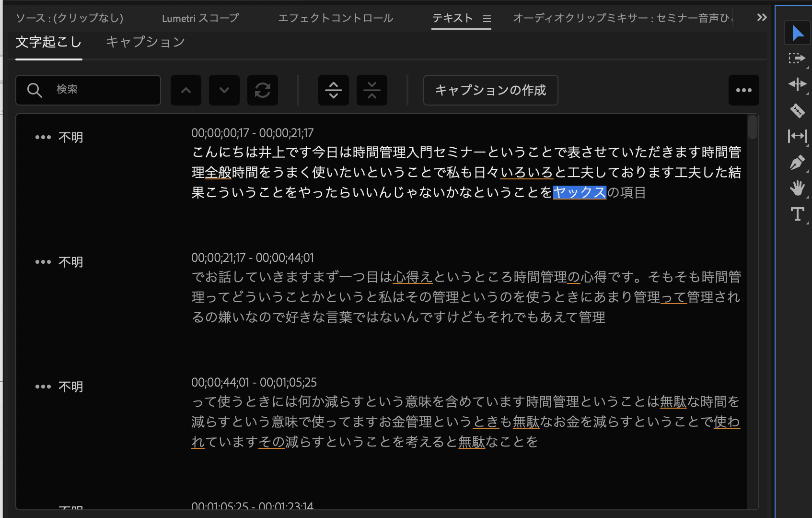Click inside the 検索 search field
Viewport: 812px width, 518px height.
pos(88,90)
